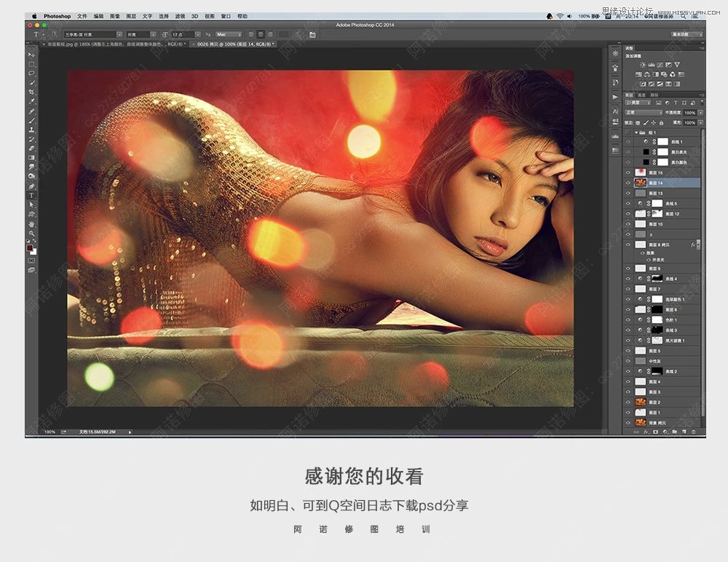Open 文件 (File) menu

(82, 16)
